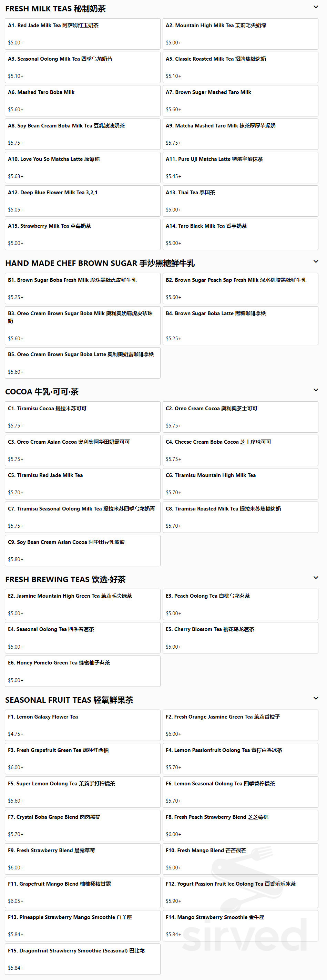Collapse the Fresh Milk Teas section chevron

pyautogui.click(x=316, y=7)
